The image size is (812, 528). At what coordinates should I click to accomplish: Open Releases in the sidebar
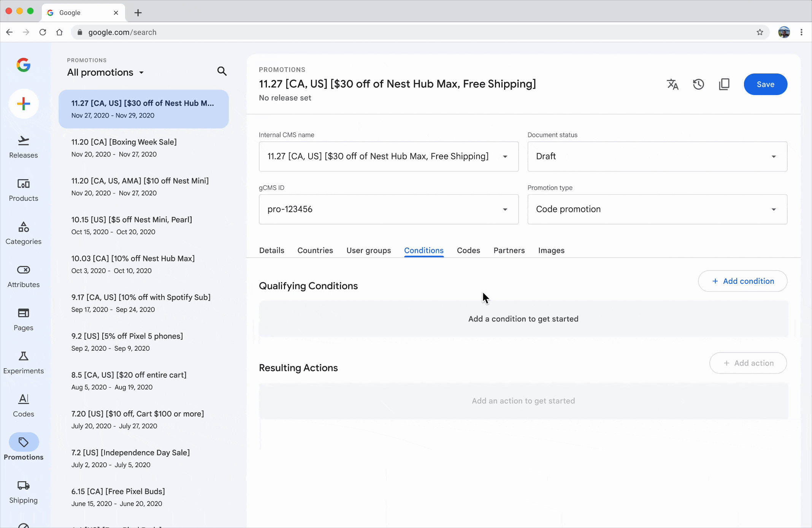coord(24,147)
